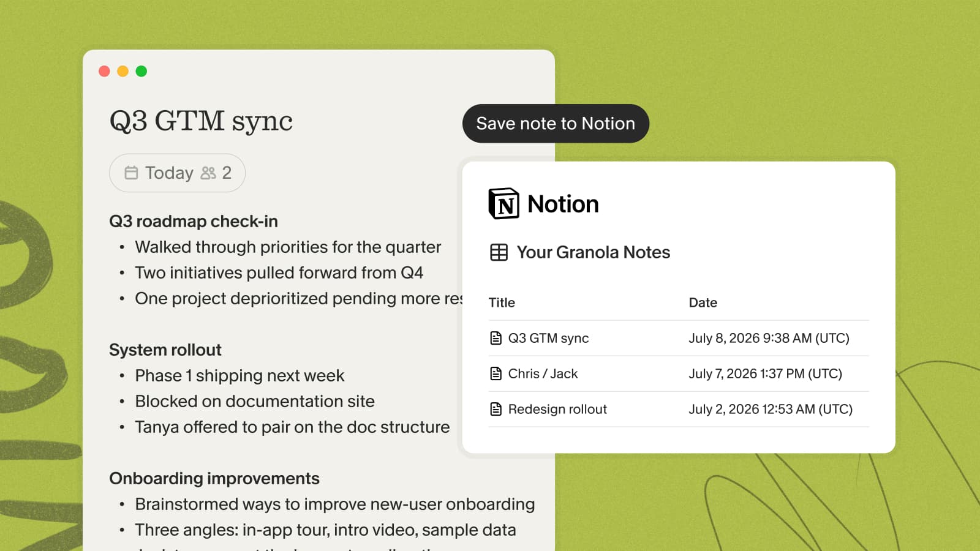This screenshot has height=551, width=980.
Task: Click the Your Granola Notes database title
Action: click(x=594, y=252)
